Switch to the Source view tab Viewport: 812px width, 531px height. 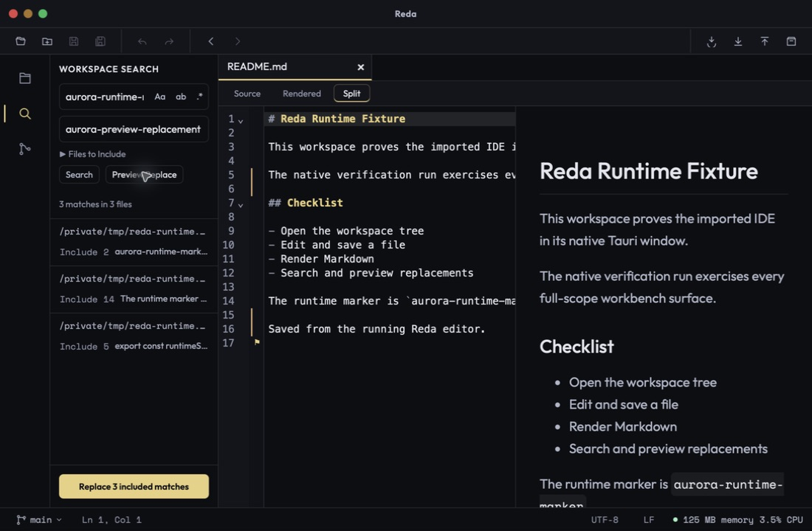(247, 94)
